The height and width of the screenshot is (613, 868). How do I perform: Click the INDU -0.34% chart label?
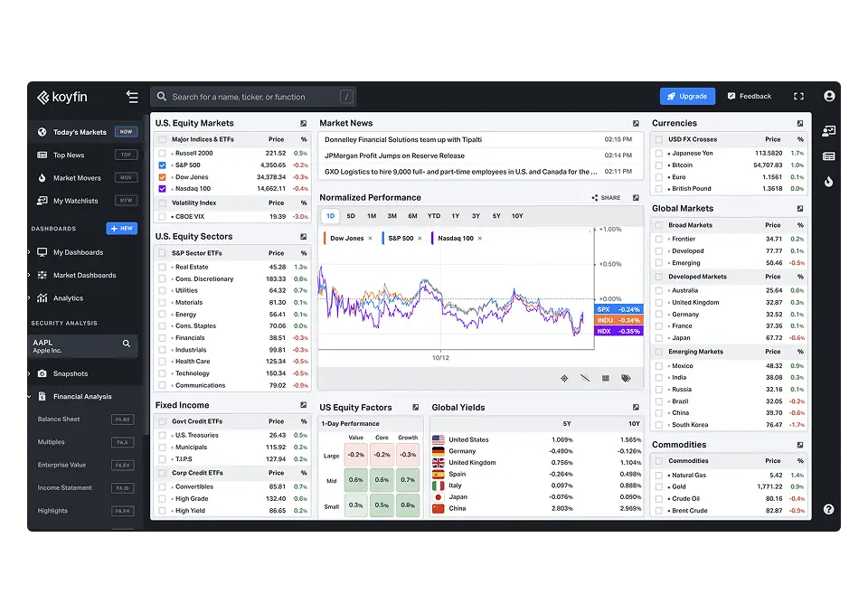tap(618, 321)
